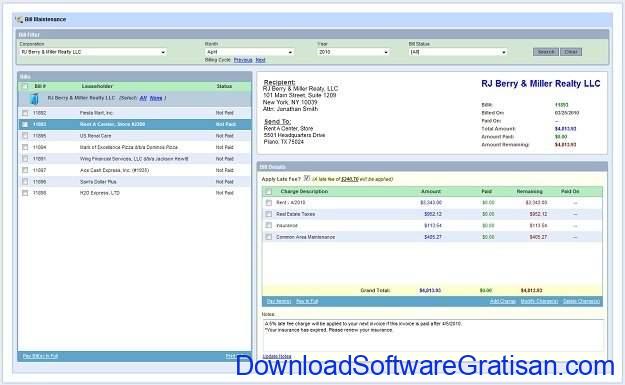625x385 pixels.
Task: Open the Year dropdown showing 2010
Action: tap(353, 52)
